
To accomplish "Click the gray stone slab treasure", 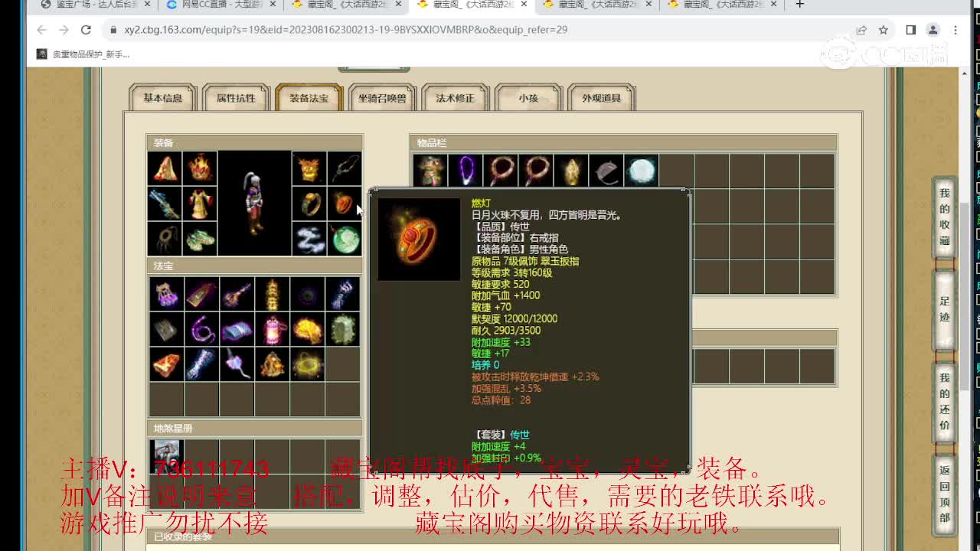I will tap(166, 329).
